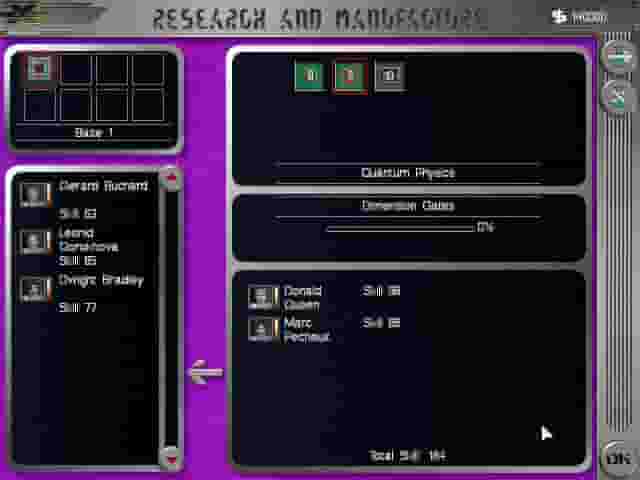Click Marc Pecheur's portrait in assigned list
Viewport: 640px width, 480px height.
[x=263, y=329]
